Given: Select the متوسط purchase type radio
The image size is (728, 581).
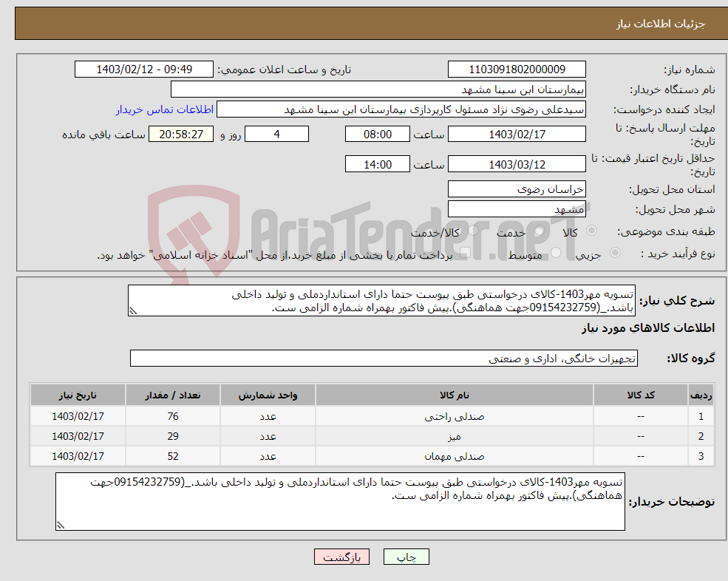Looking at the screenshot, I should [x=556, y=253].
